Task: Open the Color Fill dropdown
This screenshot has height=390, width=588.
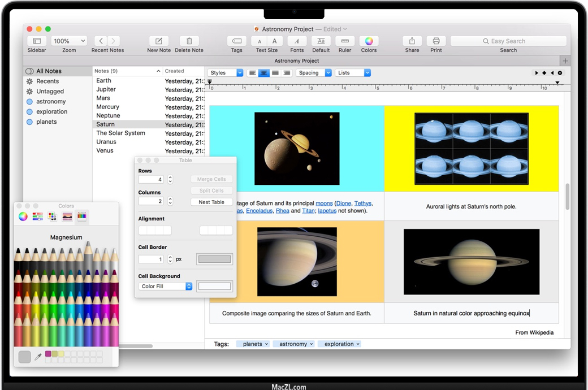Action: pos(166,287)
